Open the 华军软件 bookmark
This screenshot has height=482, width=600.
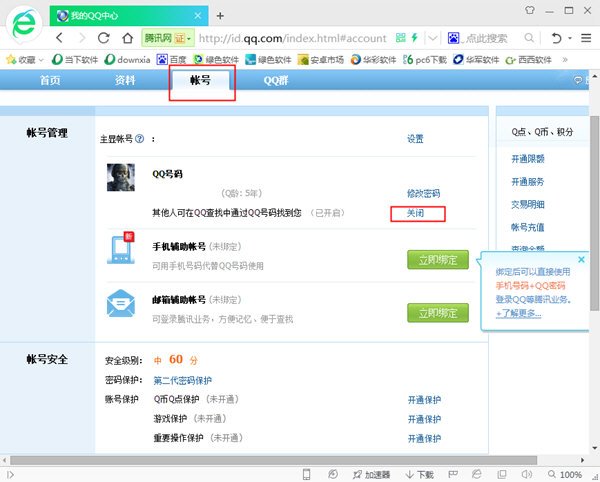point(476,60)
